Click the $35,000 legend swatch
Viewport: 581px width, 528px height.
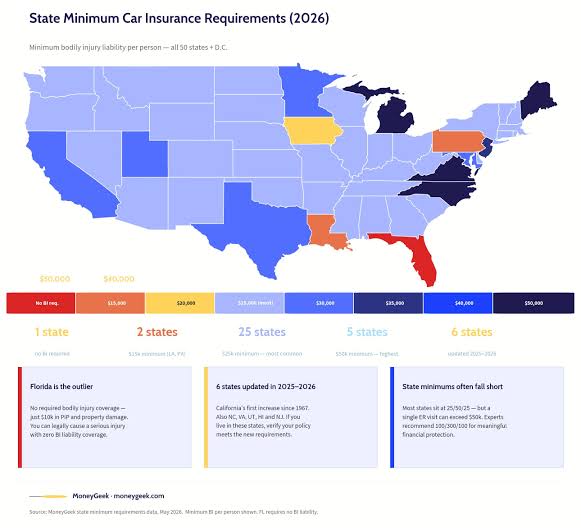(x=388, y=303)
